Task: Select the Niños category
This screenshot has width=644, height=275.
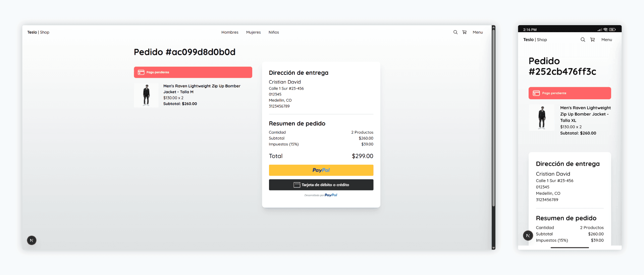Action: coord(274,32)
